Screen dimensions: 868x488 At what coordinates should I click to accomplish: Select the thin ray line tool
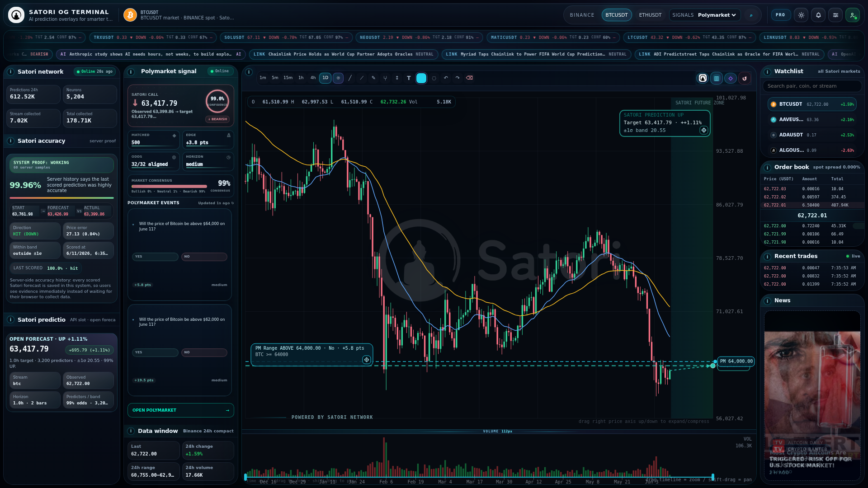362,78
